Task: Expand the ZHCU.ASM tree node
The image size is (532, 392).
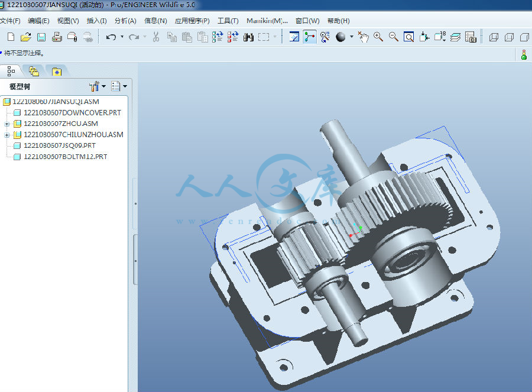Action: pos(7,124)
